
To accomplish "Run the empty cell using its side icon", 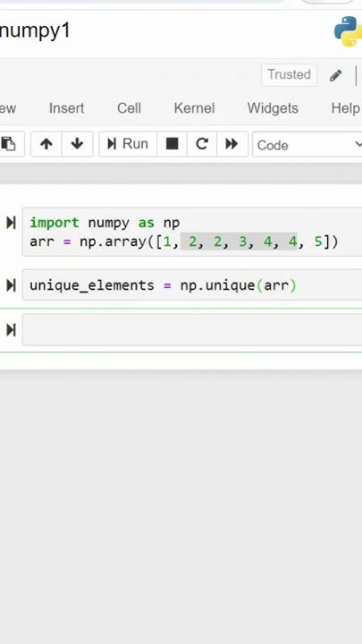I will pos(11,329).
